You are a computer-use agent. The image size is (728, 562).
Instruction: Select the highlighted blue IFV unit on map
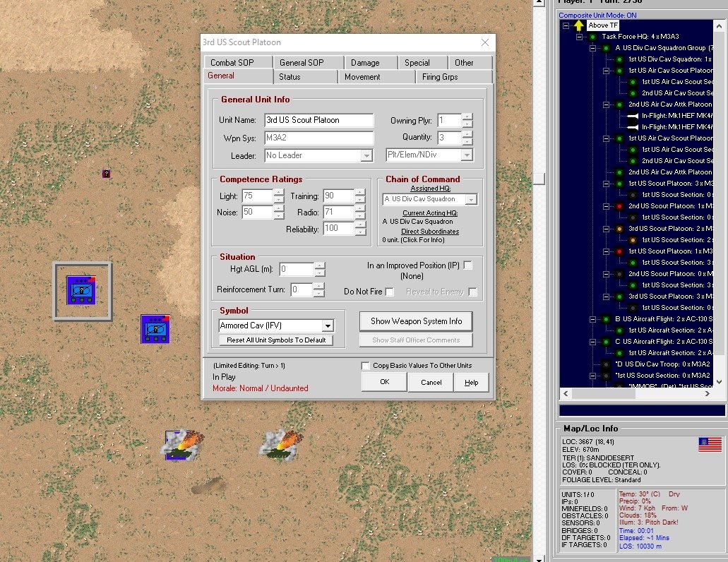[x=81, y=290]
